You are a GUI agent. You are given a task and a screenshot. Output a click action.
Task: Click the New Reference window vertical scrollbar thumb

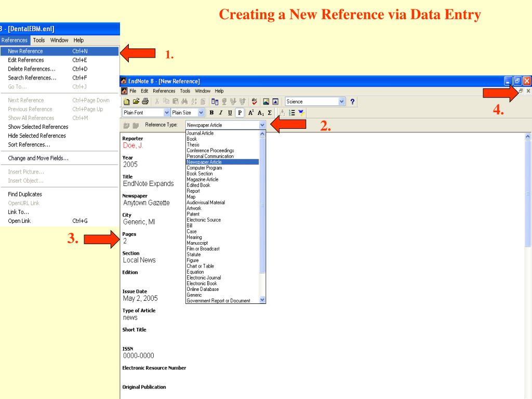528,194
